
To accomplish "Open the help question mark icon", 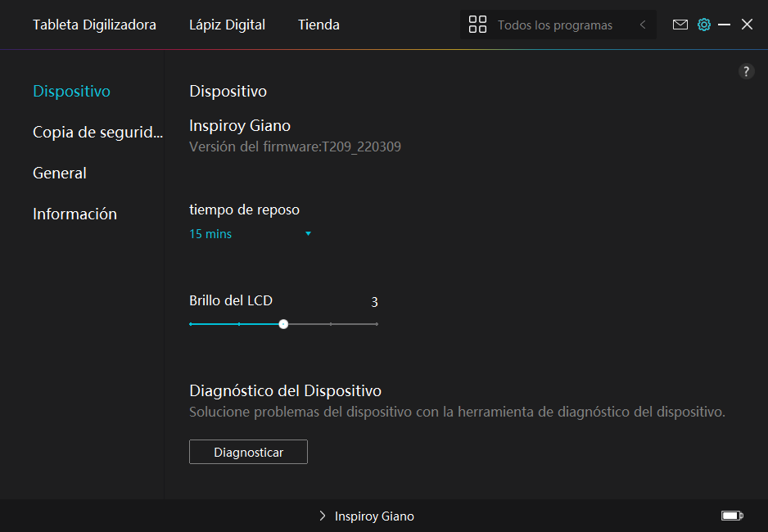I will [x=746, y=71].
